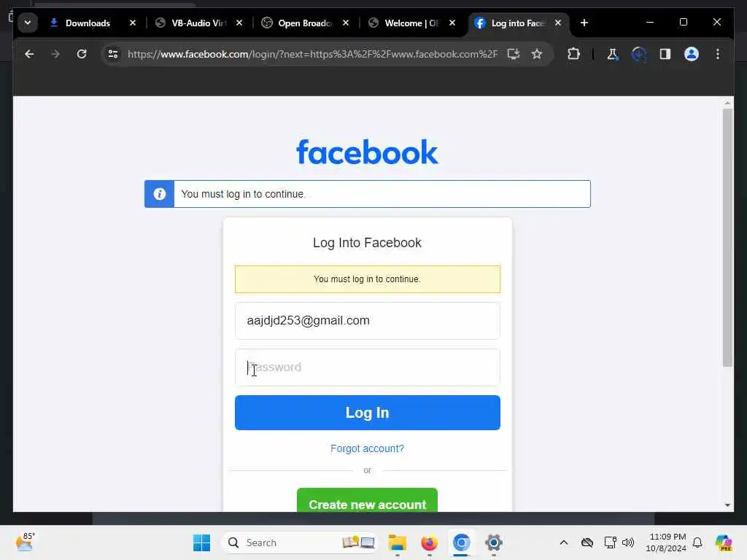747x560 pixels.
Task: Toggle the browser side panel
Action: pyautogui.click(x=665, y=54)
